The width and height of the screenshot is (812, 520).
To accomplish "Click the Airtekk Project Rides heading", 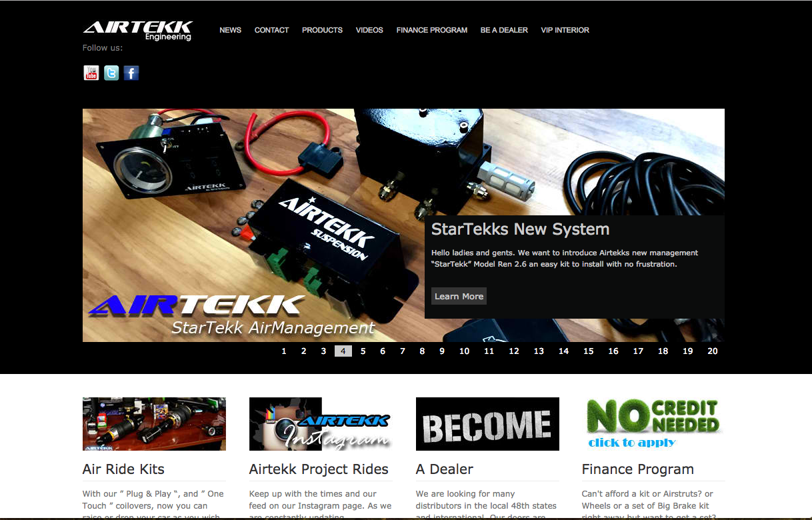I will tap(319, 469).
